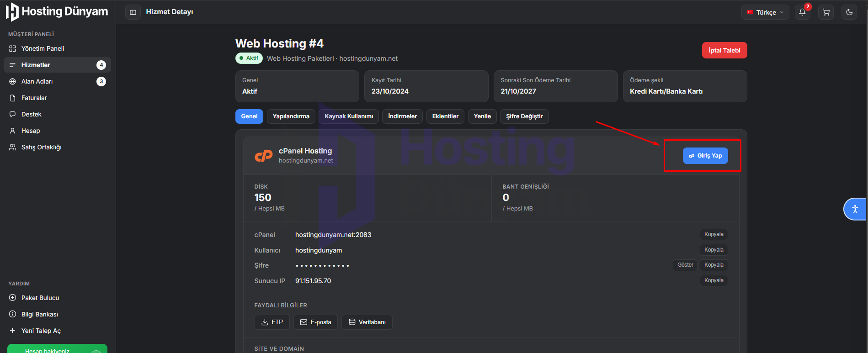Switch to Yapılandırma tab
The height and width of the screenshot is (353, 868).
pyautogui.click(x=291, y=116)
